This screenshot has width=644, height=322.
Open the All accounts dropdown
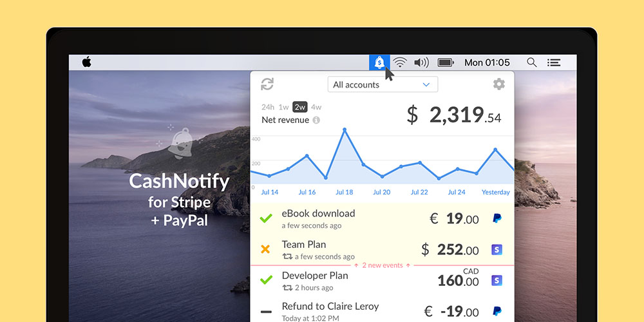coord(383,84)
